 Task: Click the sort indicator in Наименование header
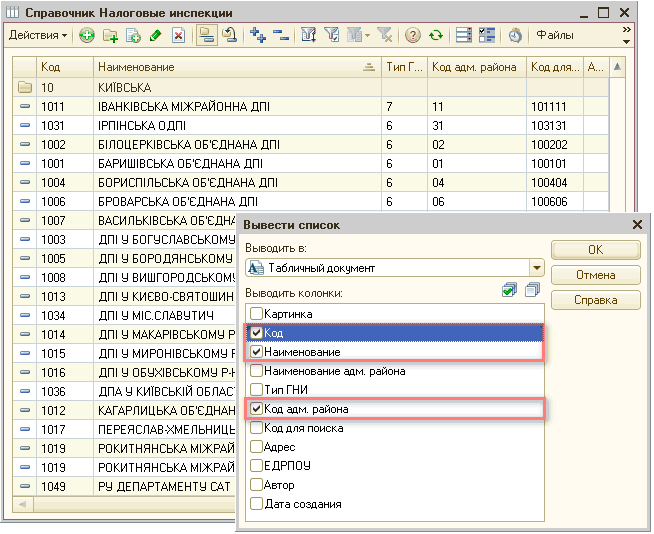(x=369, y=67)
